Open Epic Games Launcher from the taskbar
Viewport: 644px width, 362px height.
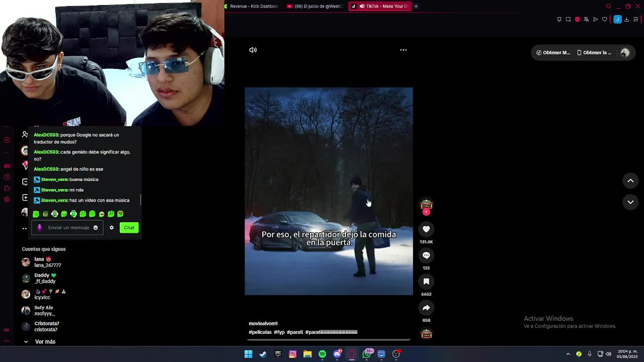(278, 354)
